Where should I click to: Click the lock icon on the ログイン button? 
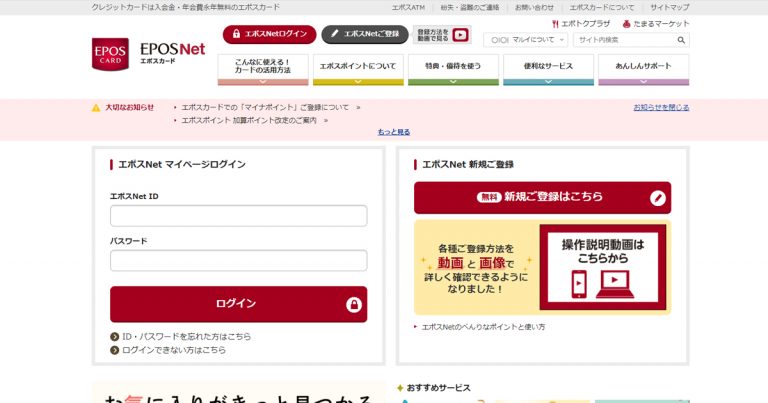click(x=354, y=305)
